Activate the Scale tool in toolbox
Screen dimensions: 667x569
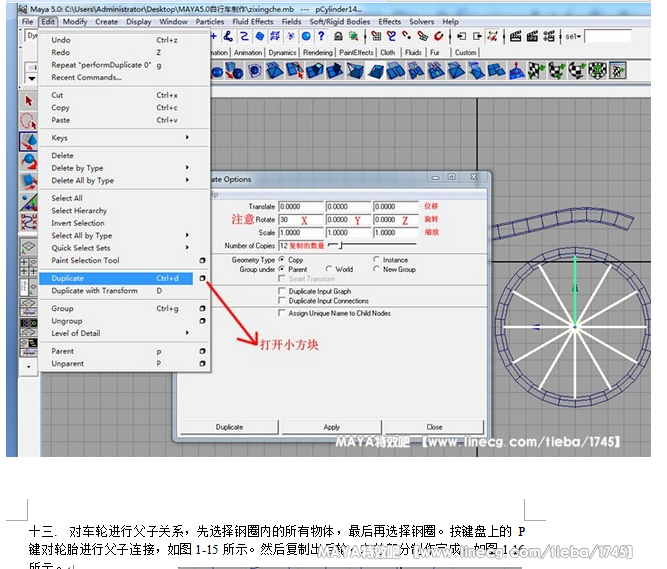(29, 182)
